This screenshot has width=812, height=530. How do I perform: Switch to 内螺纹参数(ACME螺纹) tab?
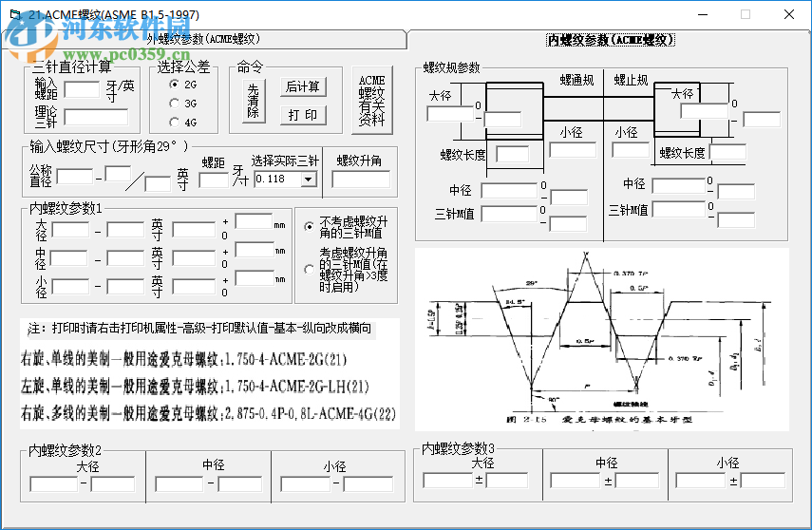(611, 40)
